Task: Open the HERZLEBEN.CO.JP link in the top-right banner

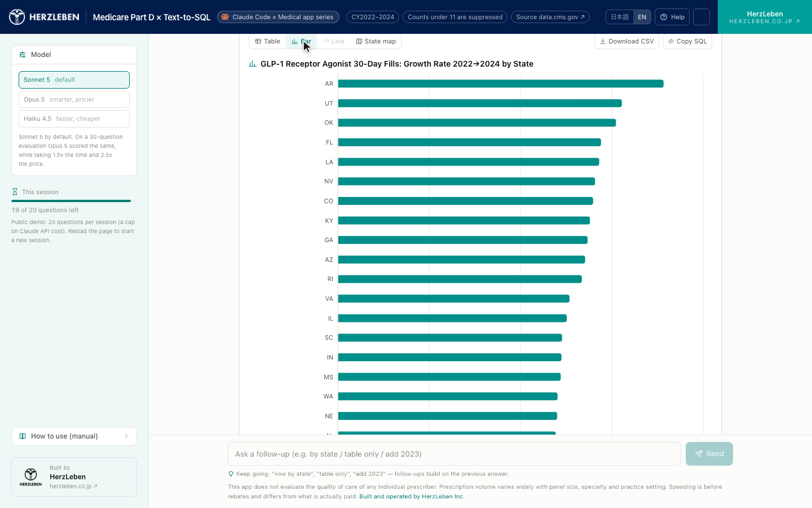Action: 765,21
